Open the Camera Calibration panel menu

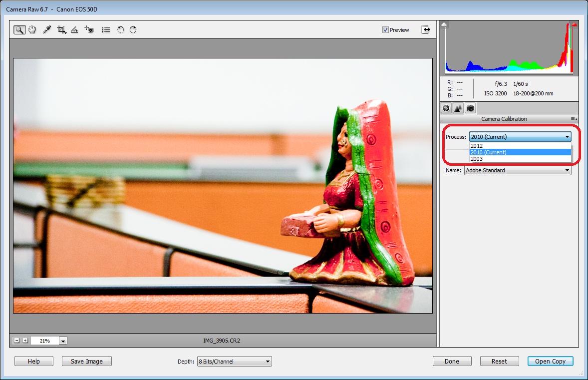574,118
